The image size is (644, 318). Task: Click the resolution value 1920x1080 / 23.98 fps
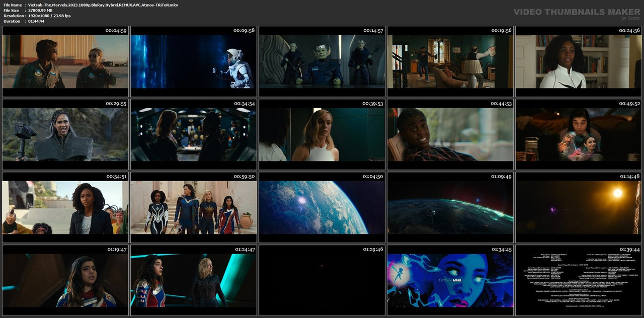coord(49,16)
